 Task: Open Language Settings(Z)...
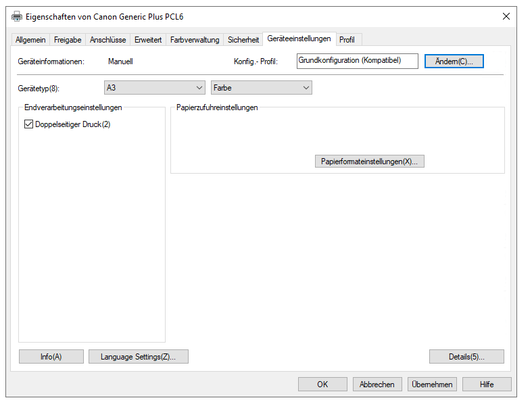(139, 357)
